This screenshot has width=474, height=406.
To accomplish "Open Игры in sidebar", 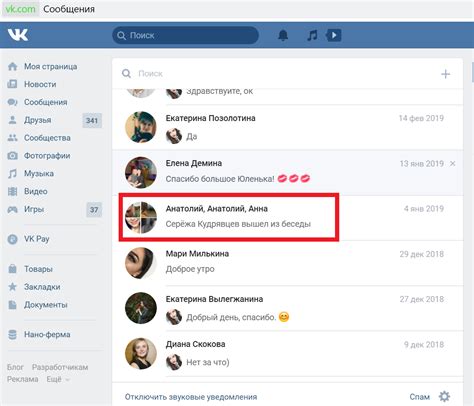I will 34,209.
